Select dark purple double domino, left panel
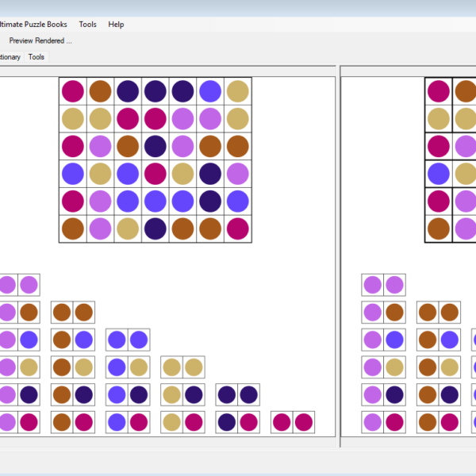 237,394
